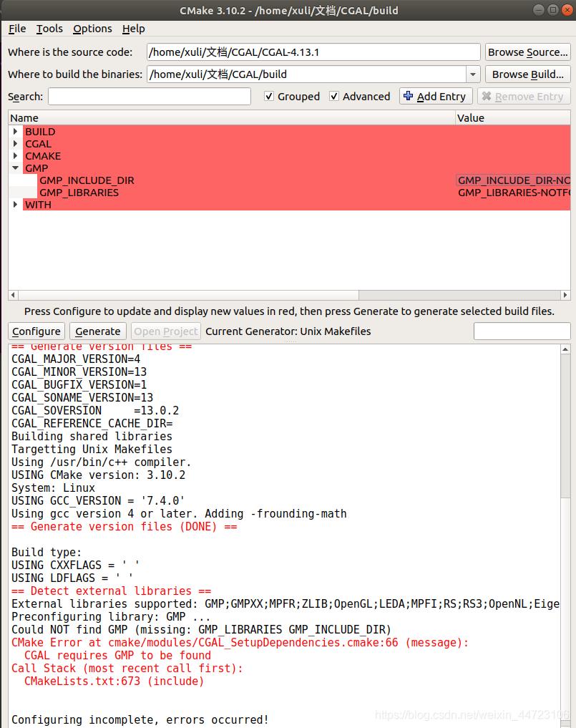This screenshot has height=728, width=576.
Task: Click the source code path field
Action: coord(313,52)
